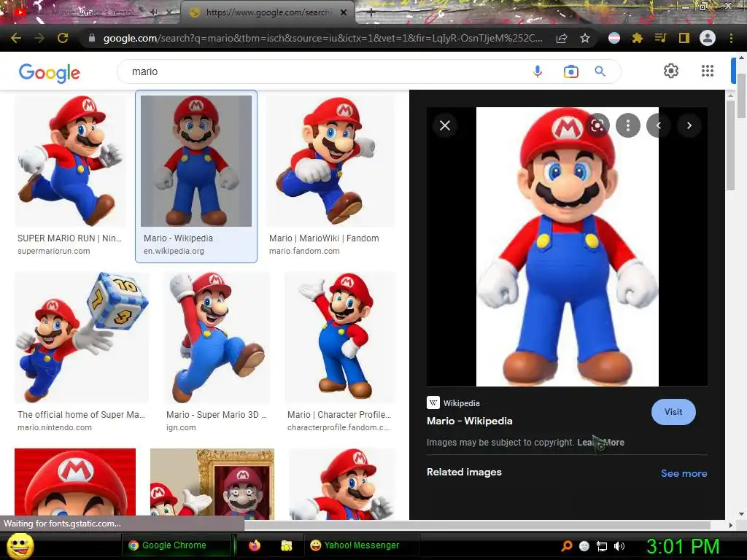Screen dimensions: 747x560
Task: Open Chrome's three-dot menu
Action: click(x=731, y=38)
